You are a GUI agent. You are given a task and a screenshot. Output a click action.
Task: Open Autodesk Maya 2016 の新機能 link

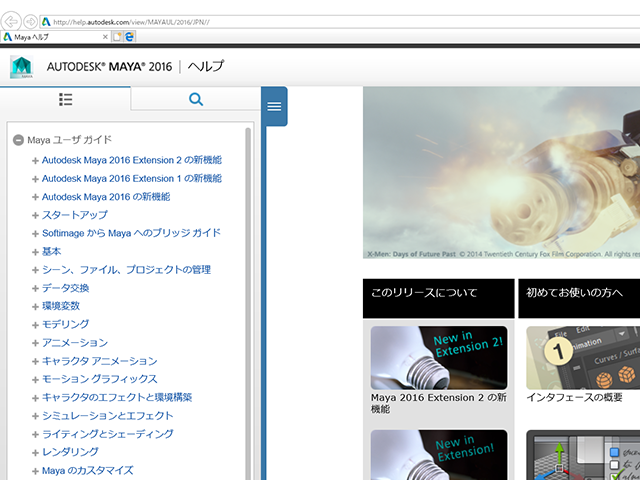pos(106,197)
